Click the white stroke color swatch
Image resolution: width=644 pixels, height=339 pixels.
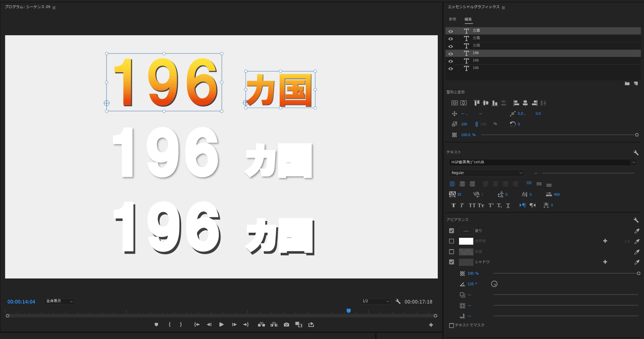click(466, 241)
